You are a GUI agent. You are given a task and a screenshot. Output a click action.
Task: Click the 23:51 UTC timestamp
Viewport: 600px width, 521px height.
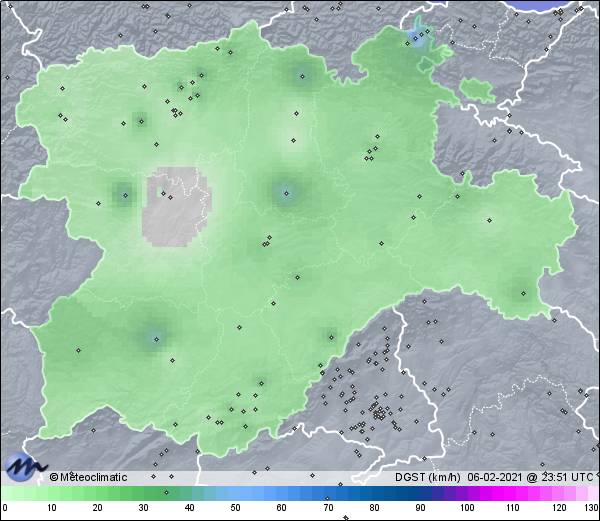pyautogui.click(x=566, y=477)
